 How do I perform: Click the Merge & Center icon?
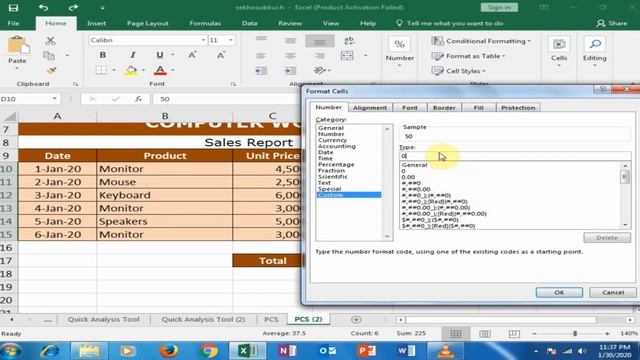pos(347,56)
